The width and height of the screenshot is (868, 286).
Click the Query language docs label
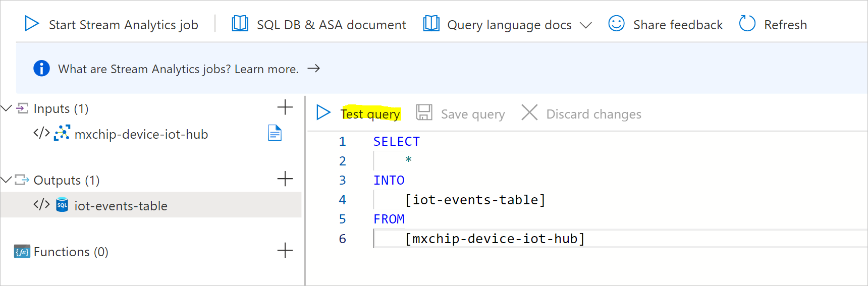510,25
